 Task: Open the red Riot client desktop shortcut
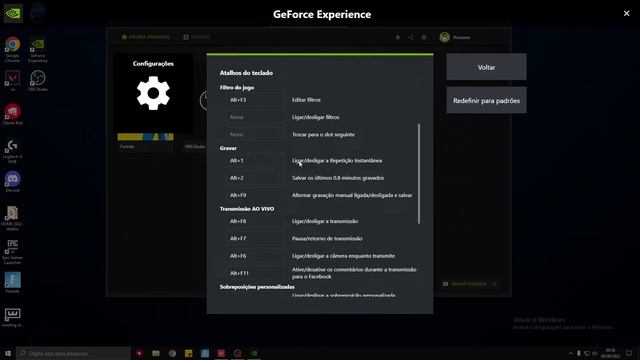click(x=12, y=114)
